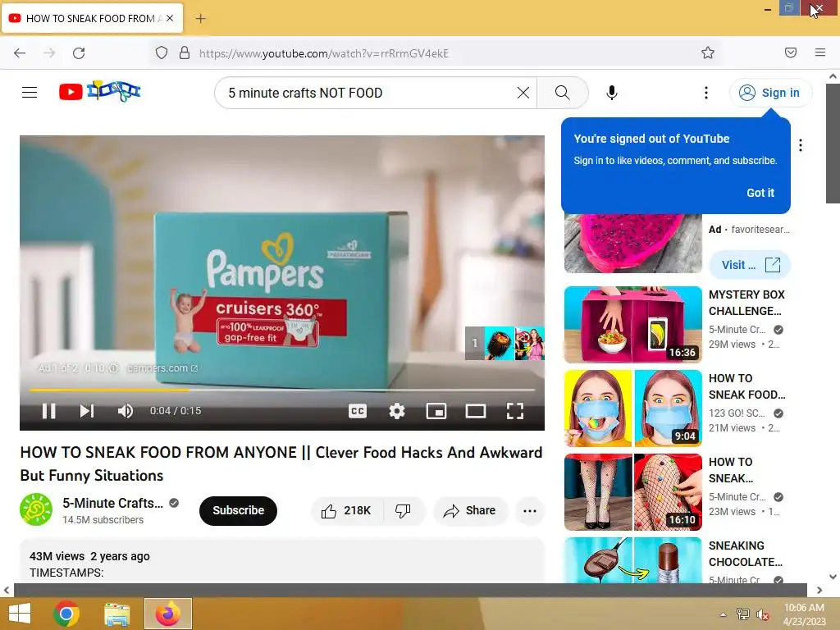
Task: Click the SNEAKING CHOCOLATE video title
Action: [x=745, y=554]
